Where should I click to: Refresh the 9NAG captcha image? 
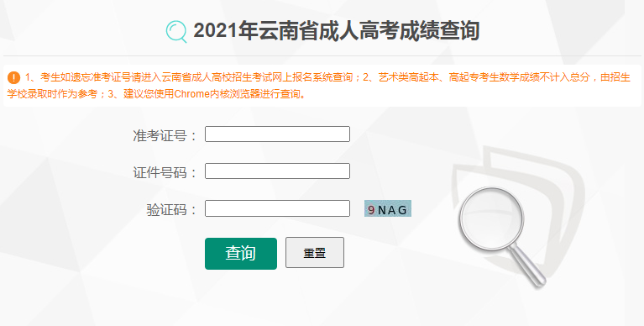pyautogui.click(x=388, y=209)
